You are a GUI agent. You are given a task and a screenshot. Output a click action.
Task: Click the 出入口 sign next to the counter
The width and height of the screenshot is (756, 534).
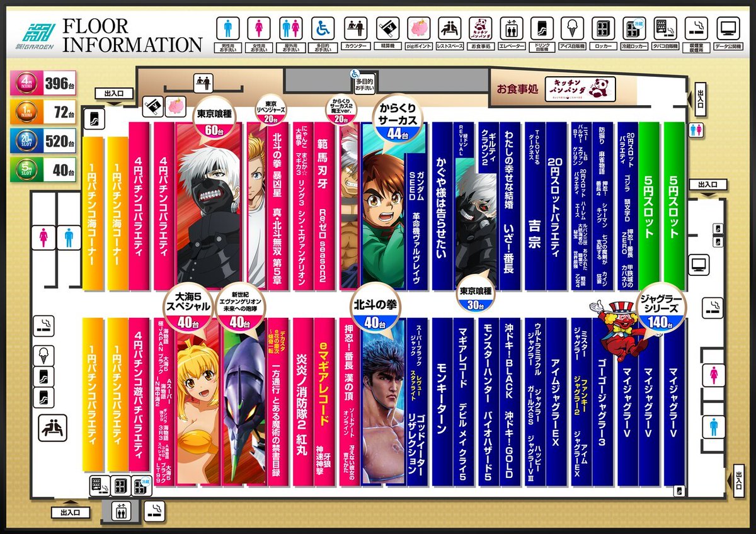coord(114,93)
